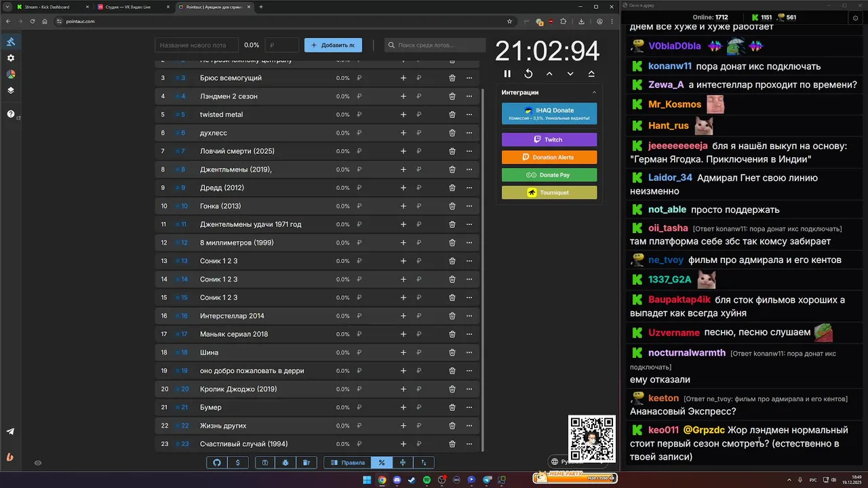The image size is (868, 488).
Task: Focus the new lot name field
Action: (x=197, y=45)
